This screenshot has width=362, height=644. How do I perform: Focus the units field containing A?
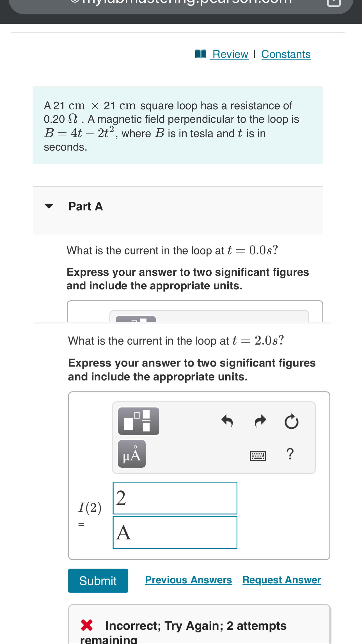[x=175, y=533]
